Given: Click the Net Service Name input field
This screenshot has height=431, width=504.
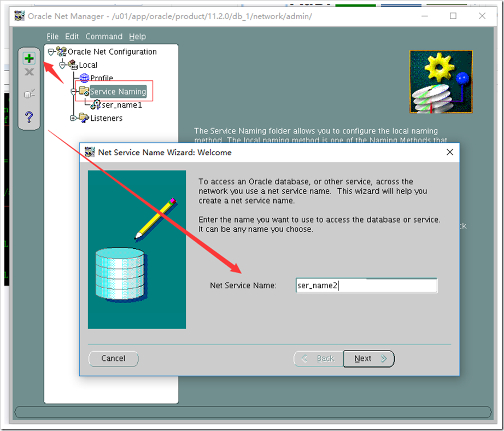Looking at the screenshot, I should (x=366, y=286).
